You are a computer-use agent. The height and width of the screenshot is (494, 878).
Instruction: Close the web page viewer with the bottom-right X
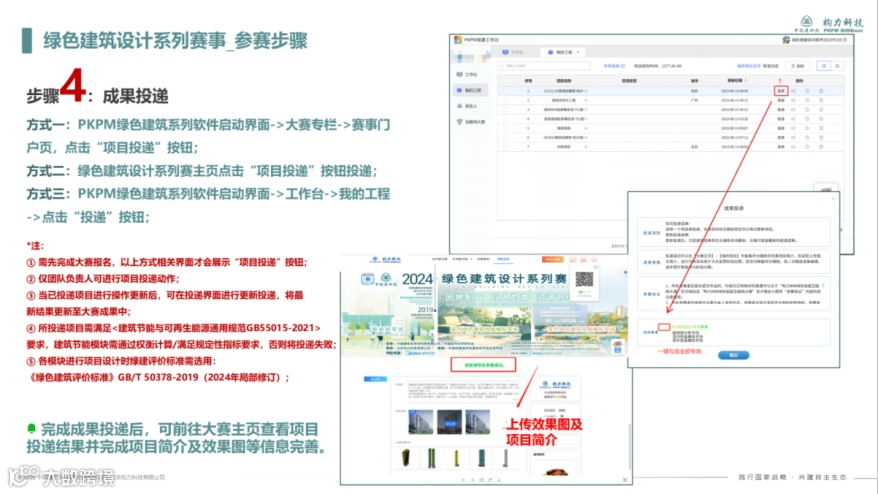(x=625, y=480)
